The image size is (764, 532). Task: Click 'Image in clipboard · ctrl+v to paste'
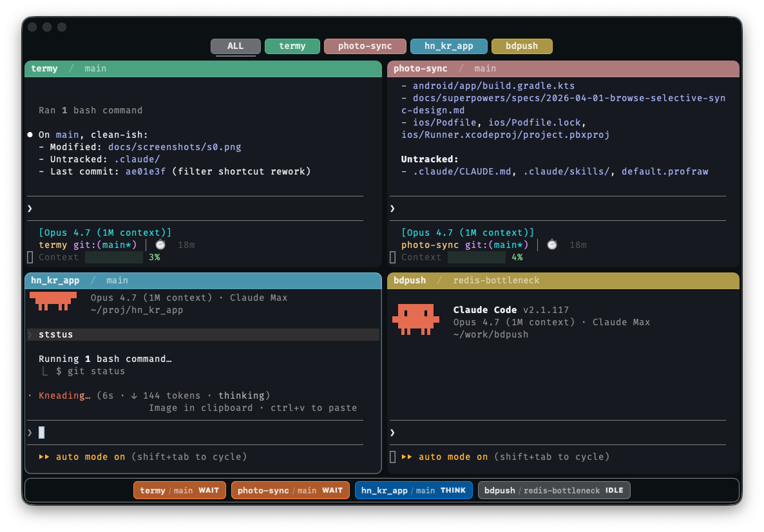253,408
